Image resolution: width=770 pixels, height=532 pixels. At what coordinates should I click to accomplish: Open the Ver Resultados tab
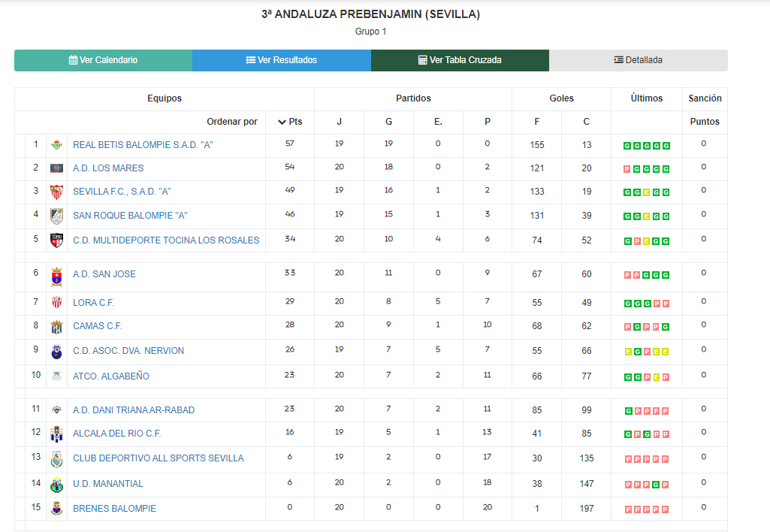click(x=282, y=60)
